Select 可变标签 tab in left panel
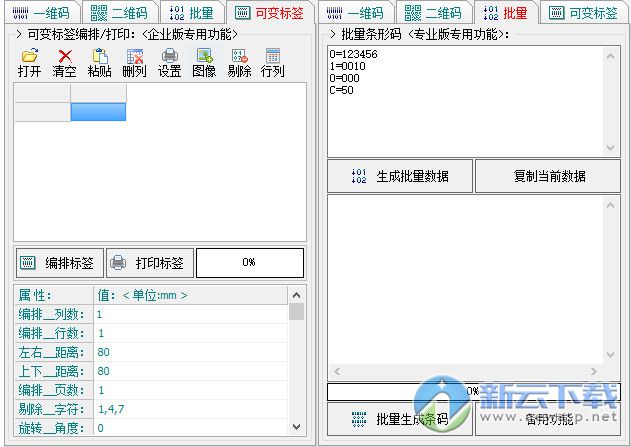 coord(270,12)
